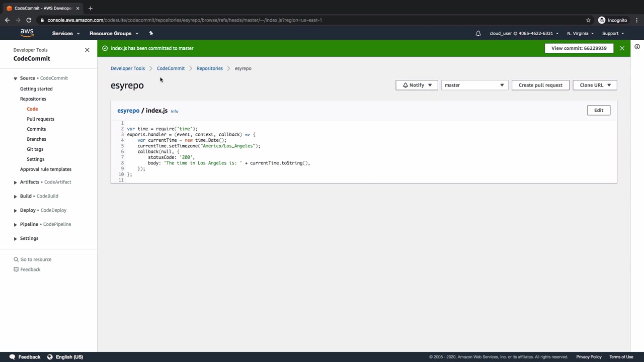Click Go to resource in the sidebar
644x362 pixels.
(36, 259)
